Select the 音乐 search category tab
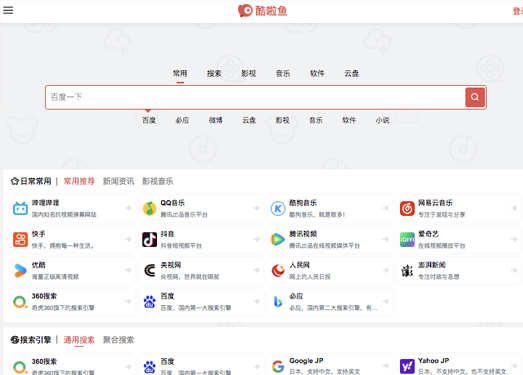 pyautogui.click(x=283, y=73)
